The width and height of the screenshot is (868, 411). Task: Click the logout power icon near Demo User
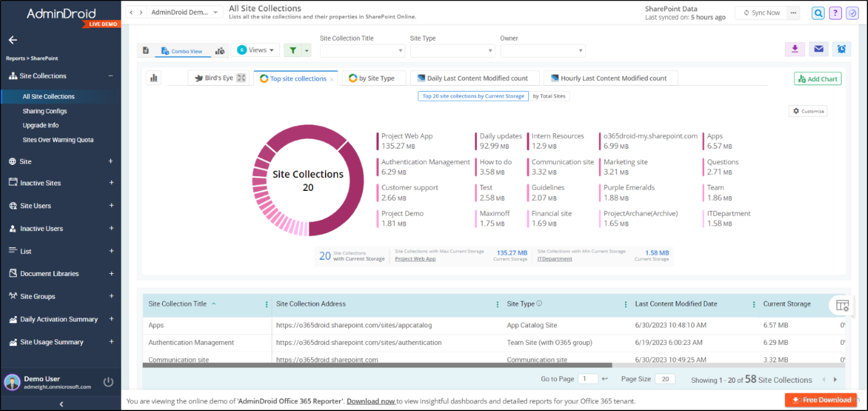coord(108,381)
